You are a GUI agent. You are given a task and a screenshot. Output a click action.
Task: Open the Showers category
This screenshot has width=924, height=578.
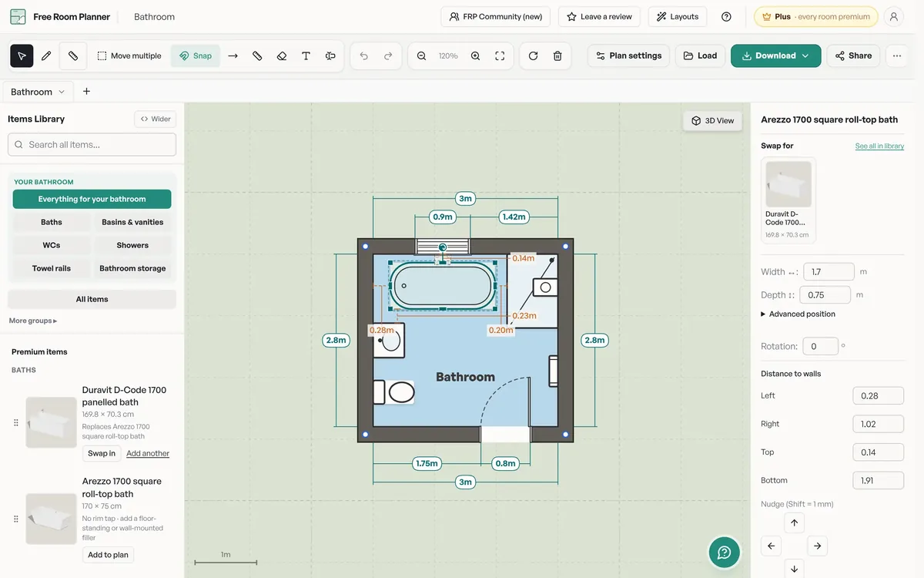tap(132, 245)
